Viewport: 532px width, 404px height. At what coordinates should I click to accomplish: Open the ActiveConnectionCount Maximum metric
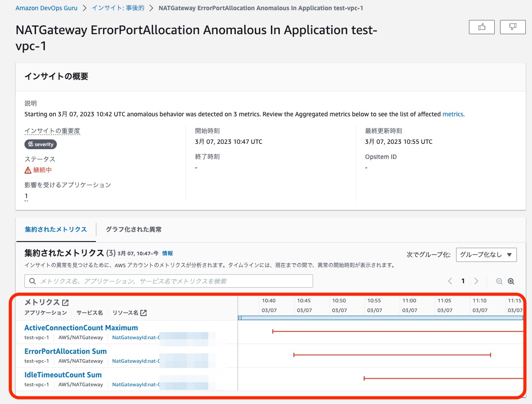coord(81,328)
